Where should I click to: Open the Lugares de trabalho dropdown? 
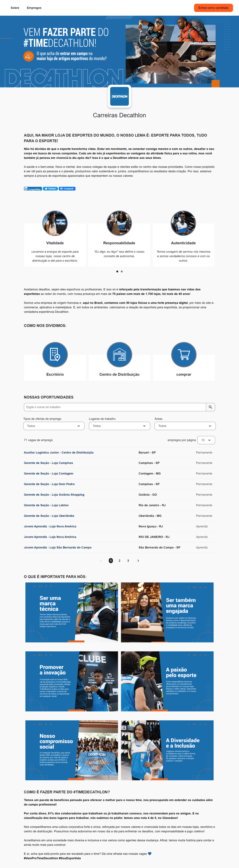[x=119, y=426]
